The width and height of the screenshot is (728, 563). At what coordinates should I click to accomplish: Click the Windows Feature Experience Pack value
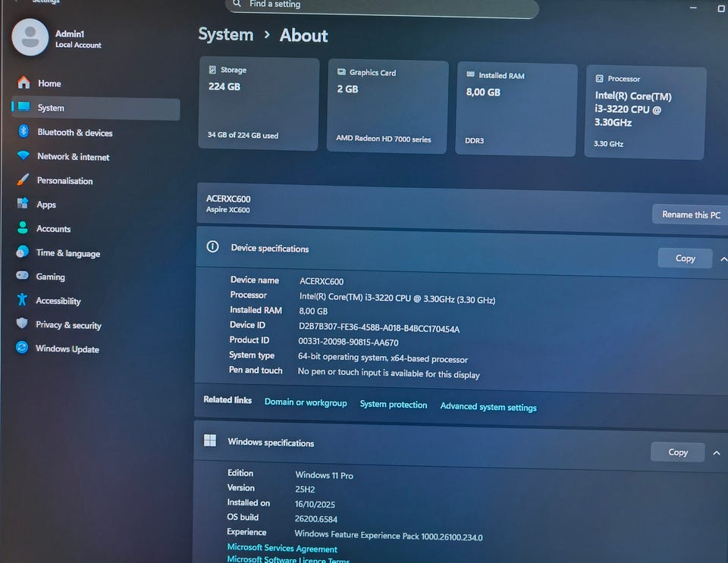pos(388,536)
